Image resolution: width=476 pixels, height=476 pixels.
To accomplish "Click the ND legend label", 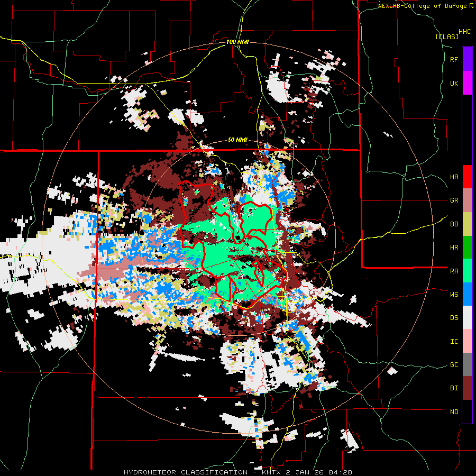I will tap(454, 411).
